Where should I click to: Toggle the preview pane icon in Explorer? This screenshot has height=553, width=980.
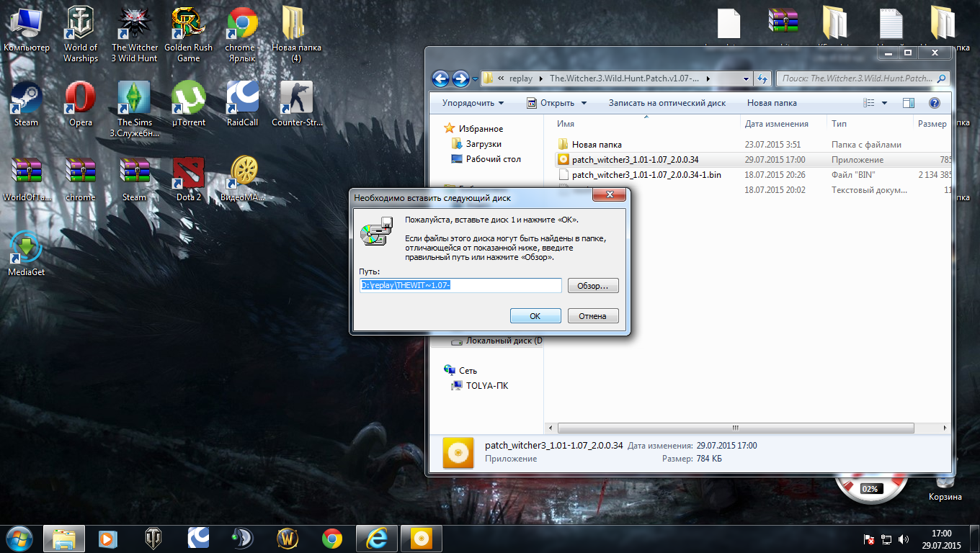pyautogui.click(x=908, y=103)
